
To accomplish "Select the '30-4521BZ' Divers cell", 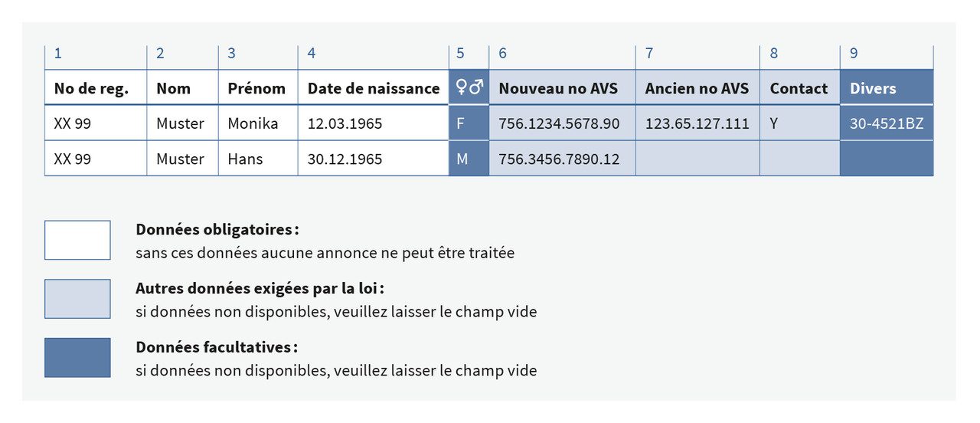I will [887, 123].
